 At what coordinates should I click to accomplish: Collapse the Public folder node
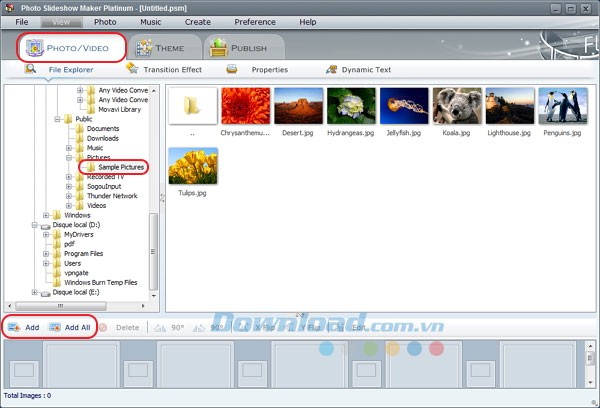coord(58,119)
